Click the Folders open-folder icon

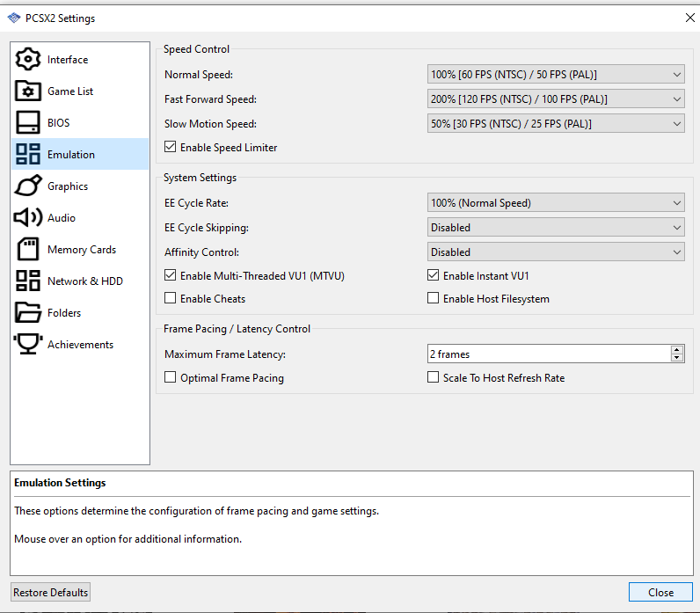pyautogui.click(x=27, y=312)
